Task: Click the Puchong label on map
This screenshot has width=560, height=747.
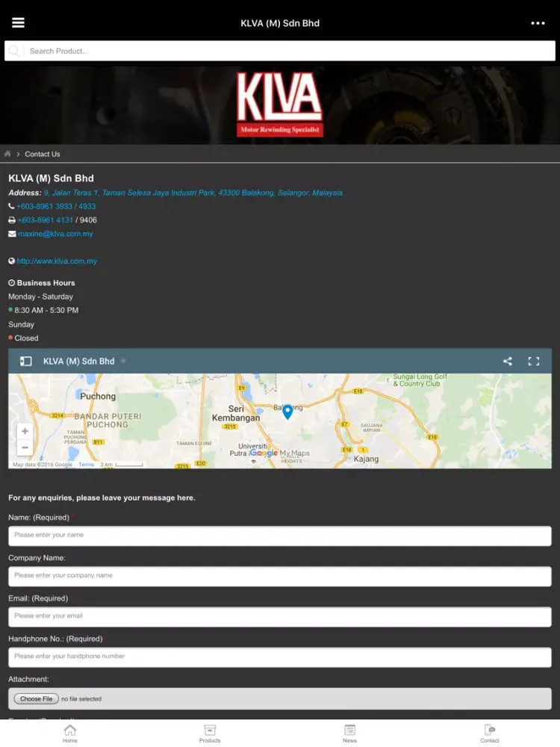Action: pos(98,396)
